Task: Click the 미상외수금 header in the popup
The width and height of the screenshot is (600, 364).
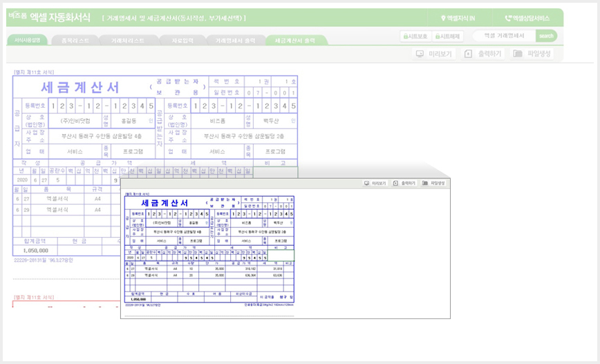Action: [244, 294]
